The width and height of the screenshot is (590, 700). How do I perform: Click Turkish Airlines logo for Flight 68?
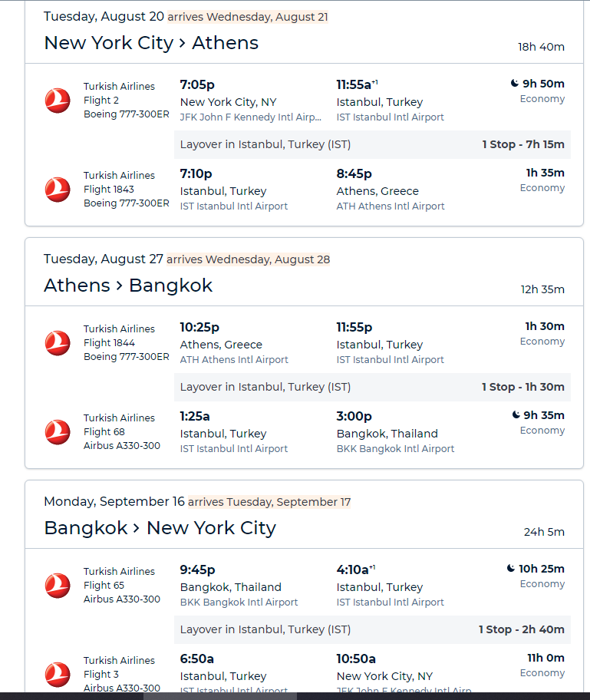pyautogui.click(x=58, y=431)
